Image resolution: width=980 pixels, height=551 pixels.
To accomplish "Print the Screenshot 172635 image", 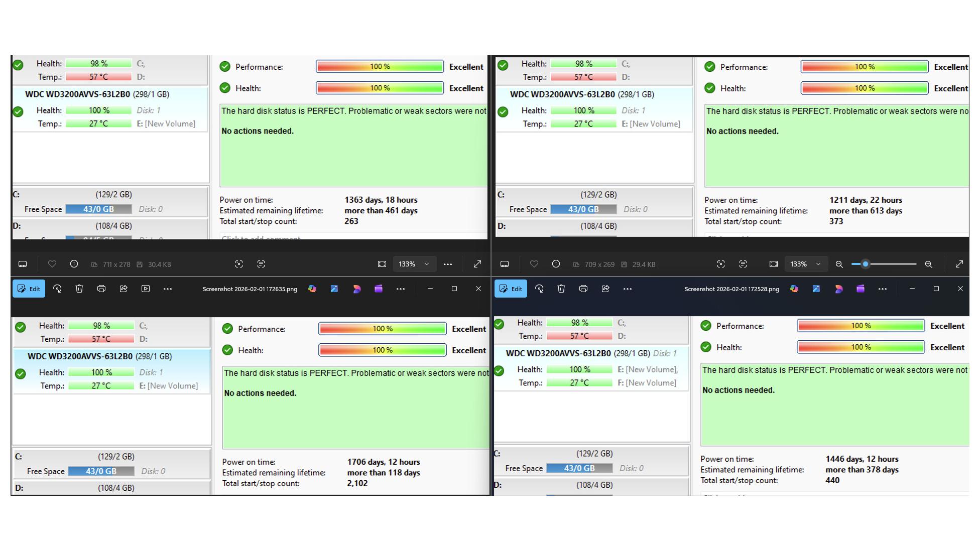I will tap(101, 289).
